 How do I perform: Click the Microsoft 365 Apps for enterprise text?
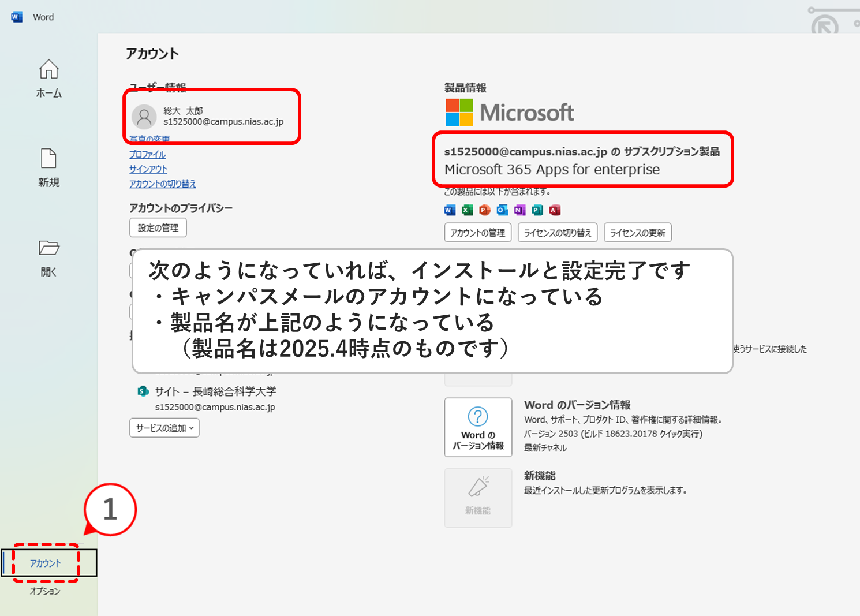pyautogui.click(x=552, y=170)
